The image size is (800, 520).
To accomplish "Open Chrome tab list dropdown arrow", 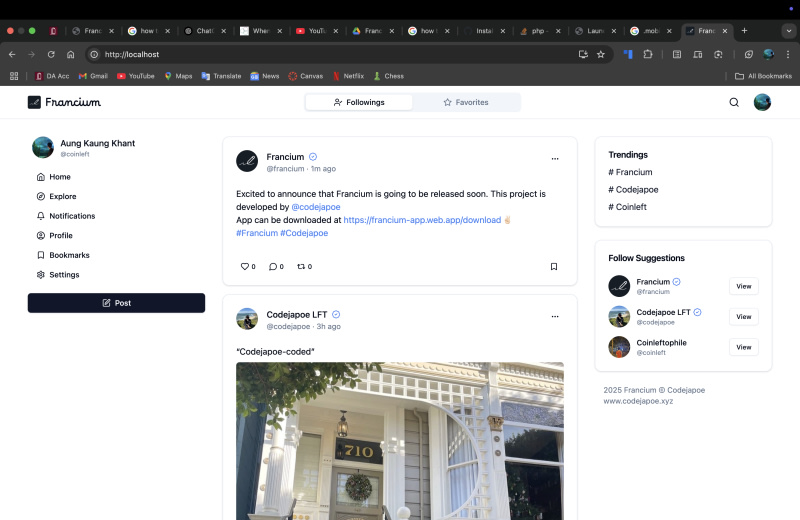I will [788, 31].
